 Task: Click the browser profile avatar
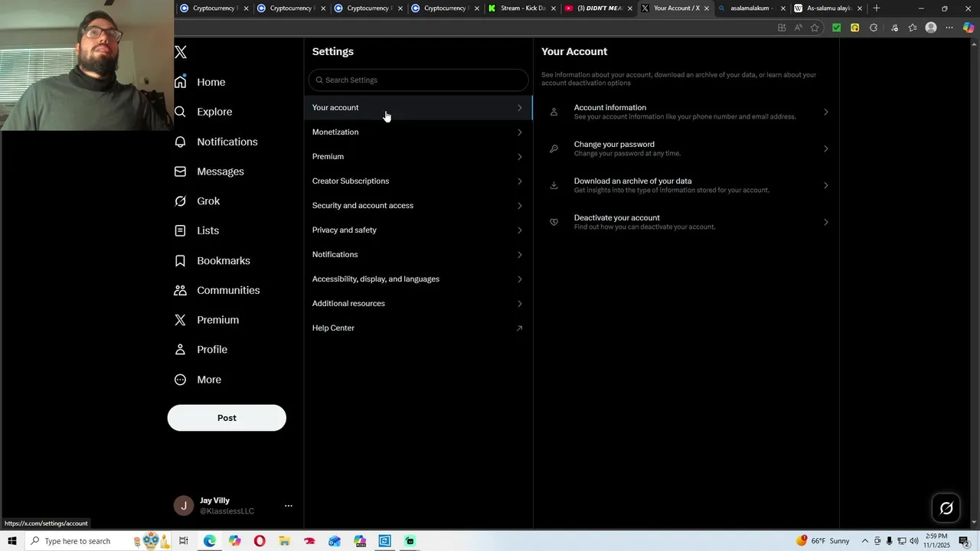[x=931, y=28]
